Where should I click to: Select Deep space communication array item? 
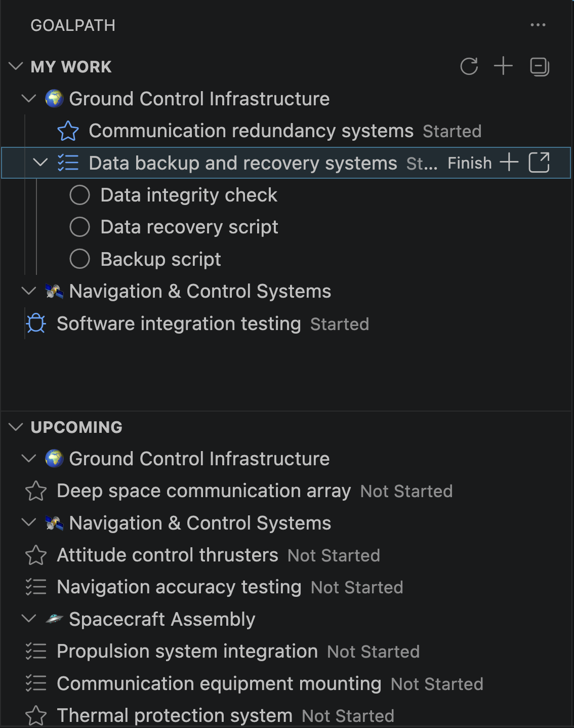203,491
